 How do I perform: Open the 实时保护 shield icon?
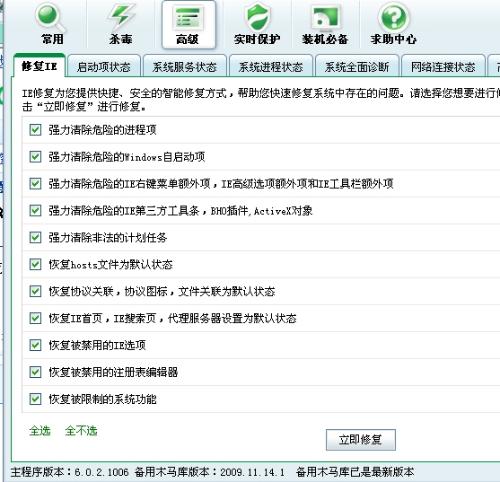[x=257, y=17]
